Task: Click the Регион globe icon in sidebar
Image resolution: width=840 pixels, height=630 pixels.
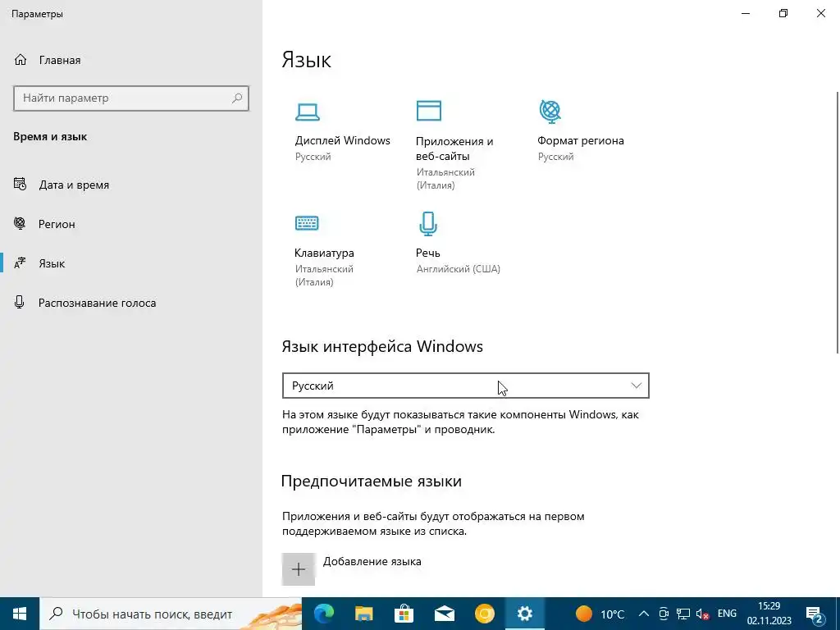Action: (20, 223)
